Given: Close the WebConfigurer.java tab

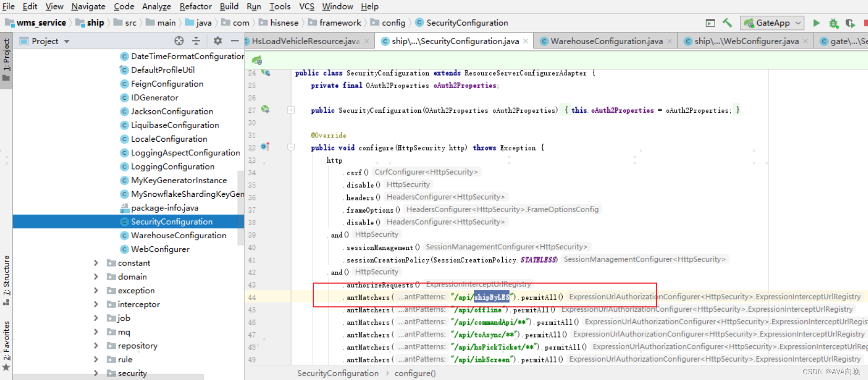Looking at the screenshot, I should (x=805, y=41).
